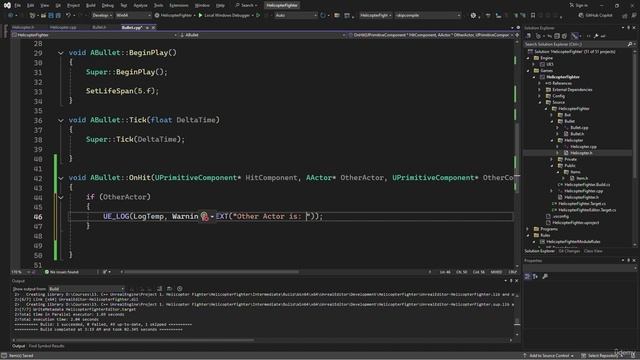
Task: Click the quick actions screwdriver icon on line 46
Action: coord(204,217)
